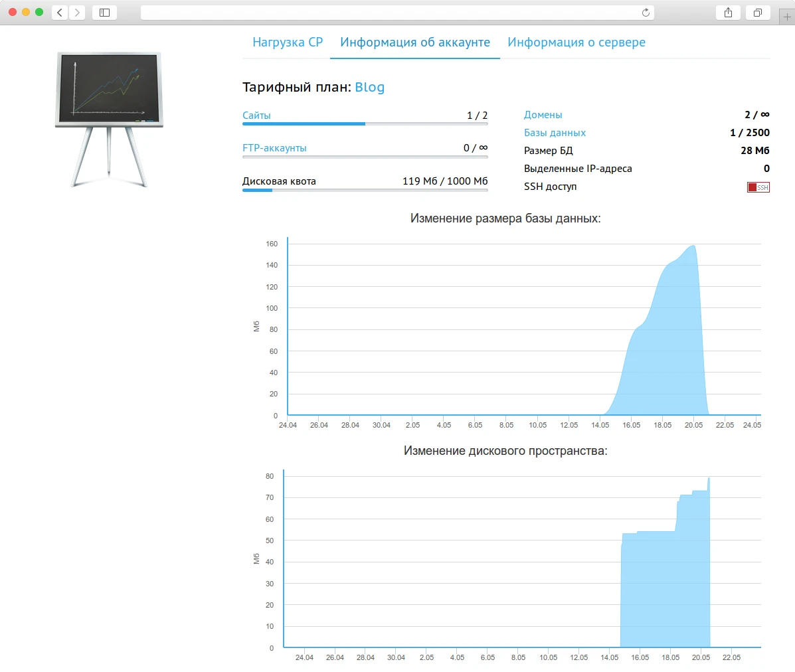The image size is (795, 672).
Task: Click the Сайты link
Action: pyautogui.click(x=256, y=116)
